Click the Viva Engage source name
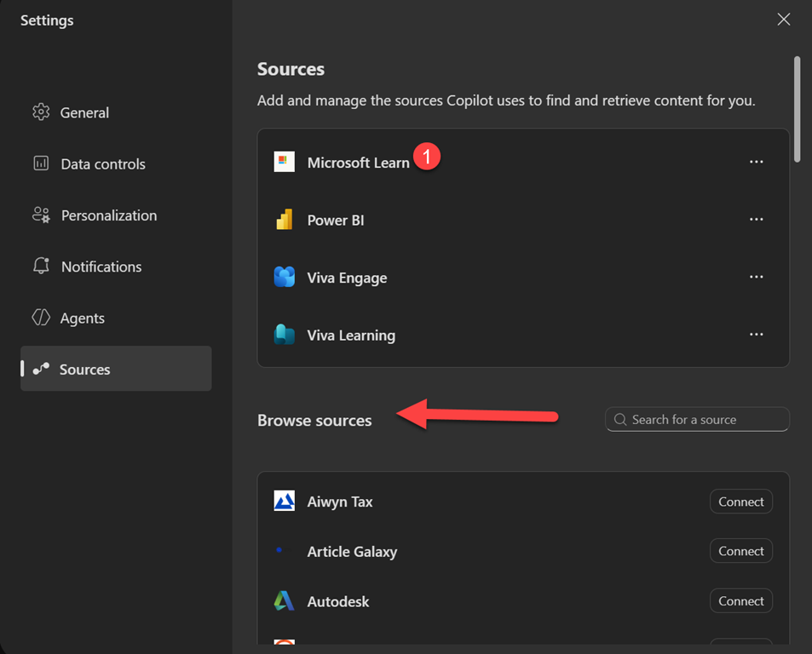 point(347,278)
